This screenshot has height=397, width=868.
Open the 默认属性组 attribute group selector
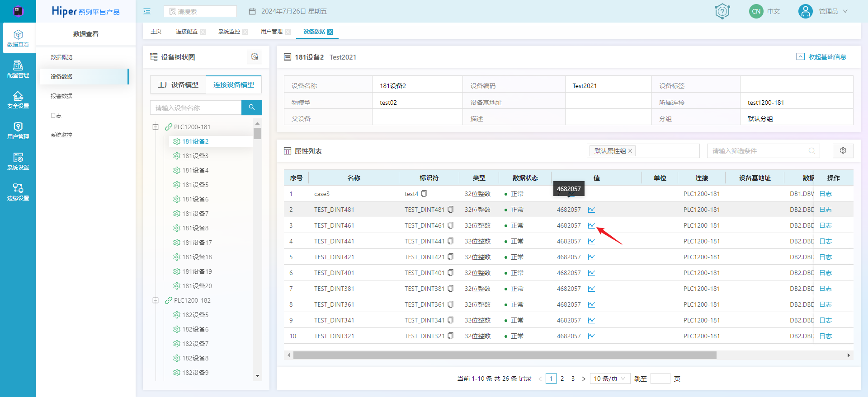[643, 151]
